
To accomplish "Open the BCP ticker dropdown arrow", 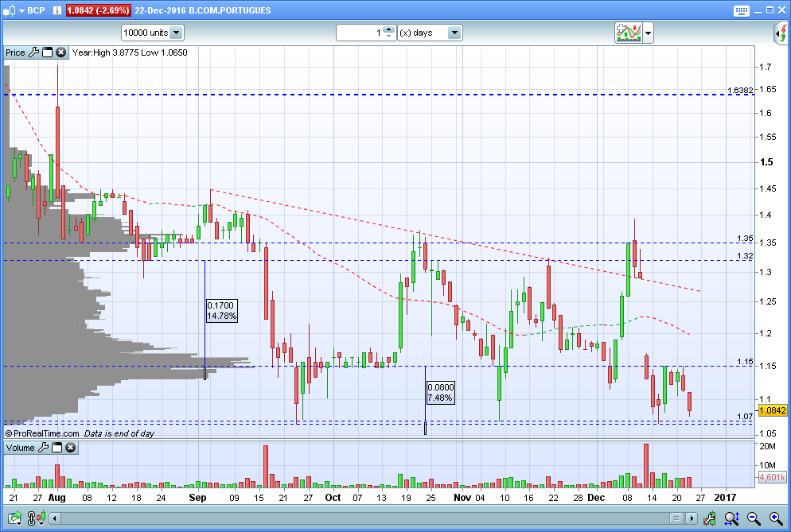I will (x=21, y=10).
